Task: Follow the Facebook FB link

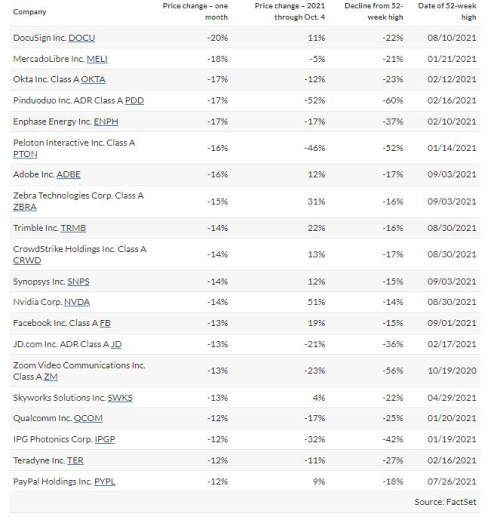Action: (105, 323)
